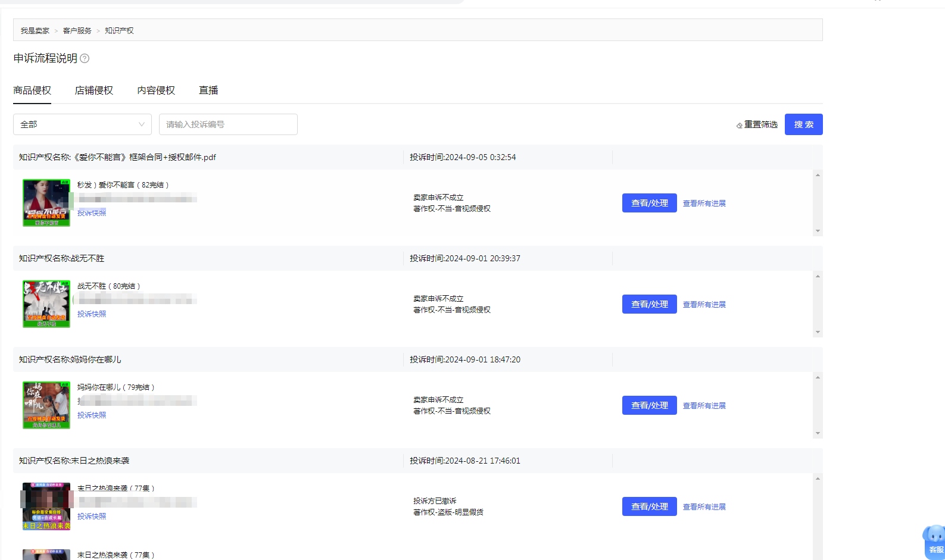Switch to the 内容侵权 tab

pyautogui.click(x=156, y=90)
